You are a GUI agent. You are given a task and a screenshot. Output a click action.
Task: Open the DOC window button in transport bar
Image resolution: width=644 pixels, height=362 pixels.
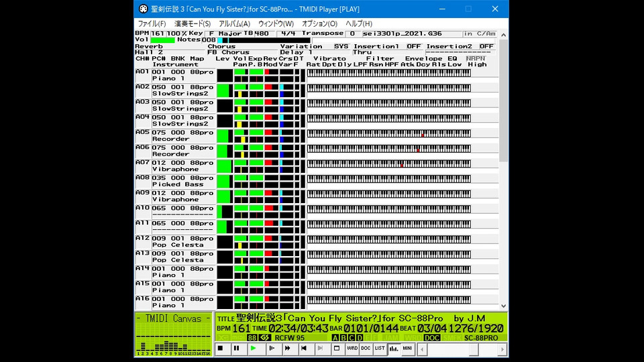coord(366,349)
